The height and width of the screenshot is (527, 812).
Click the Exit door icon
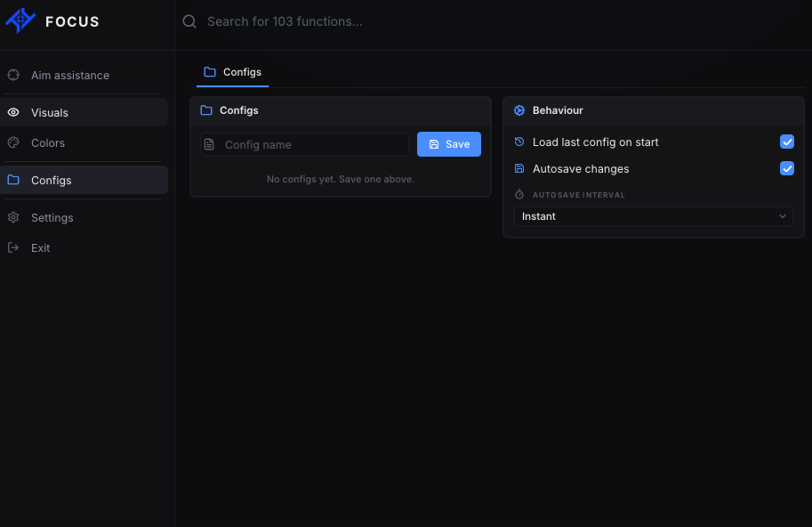click(13, 247)
